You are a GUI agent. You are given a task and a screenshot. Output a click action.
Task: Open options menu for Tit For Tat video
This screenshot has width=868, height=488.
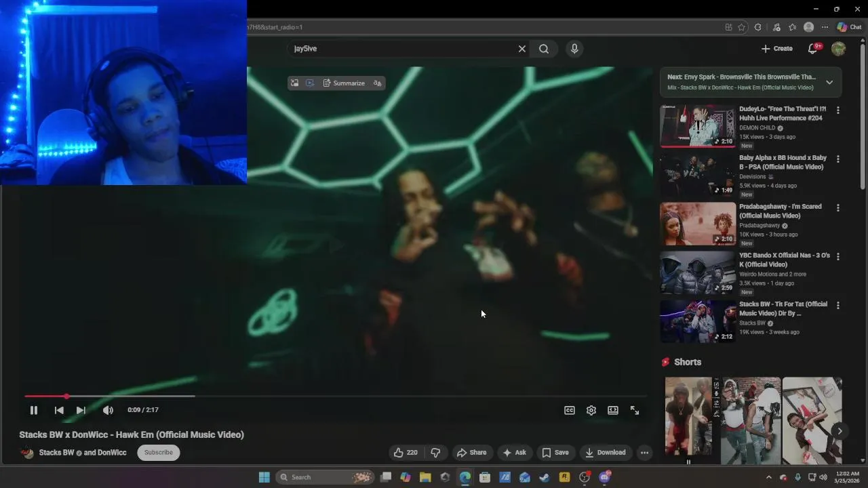coord(838,305)
